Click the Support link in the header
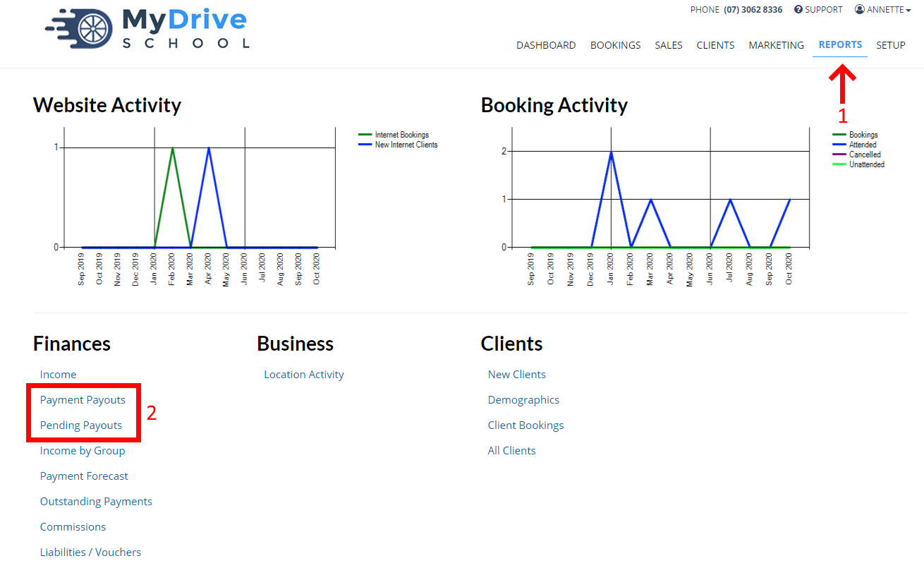The width and height of the screenshot is (924, 568). coord(818,10)
